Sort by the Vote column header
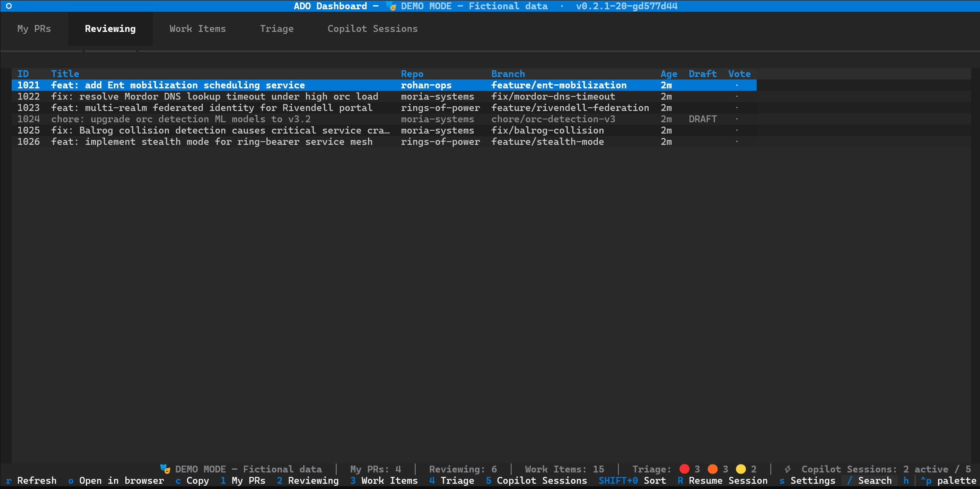980x489 pixels. point(739,74)
